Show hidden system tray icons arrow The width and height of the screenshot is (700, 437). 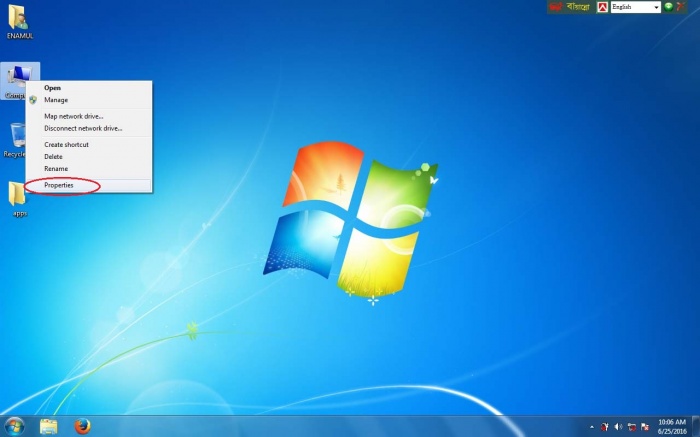tap(592, 427)
